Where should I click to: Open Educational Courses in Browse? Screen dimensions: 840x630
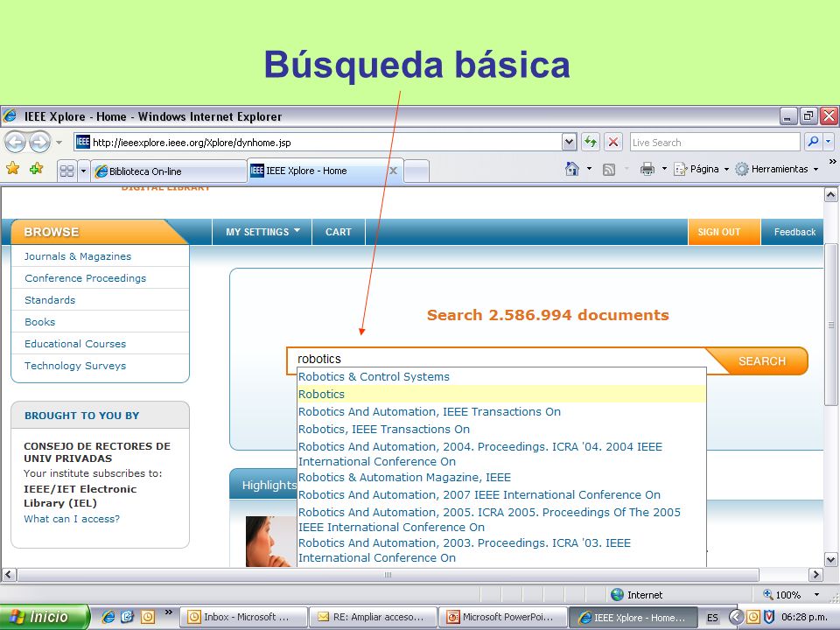pos(75,344)
